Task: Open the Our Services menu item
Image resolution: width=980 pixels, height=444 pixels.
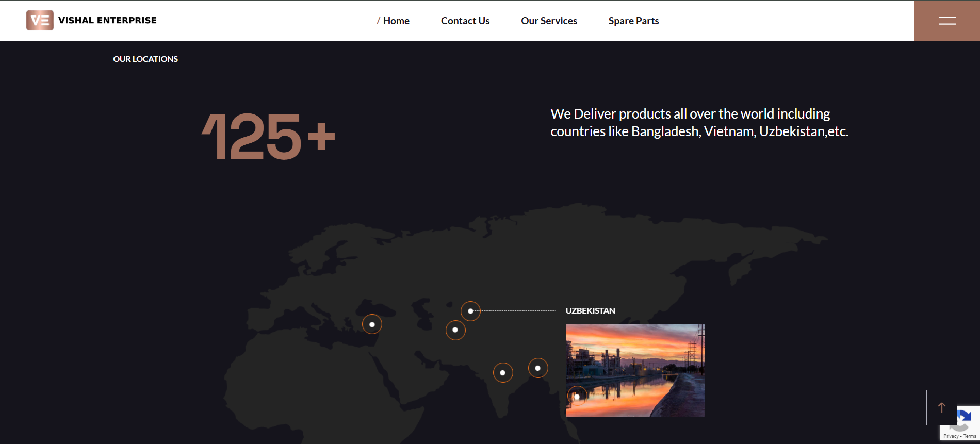Action: [549, 21]
